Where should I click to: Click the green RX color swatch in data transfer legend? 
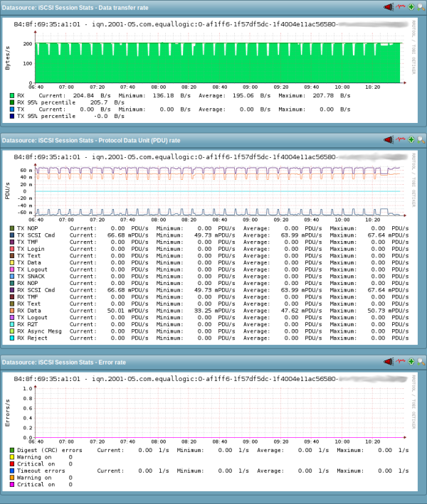click(x=12, y=95)
